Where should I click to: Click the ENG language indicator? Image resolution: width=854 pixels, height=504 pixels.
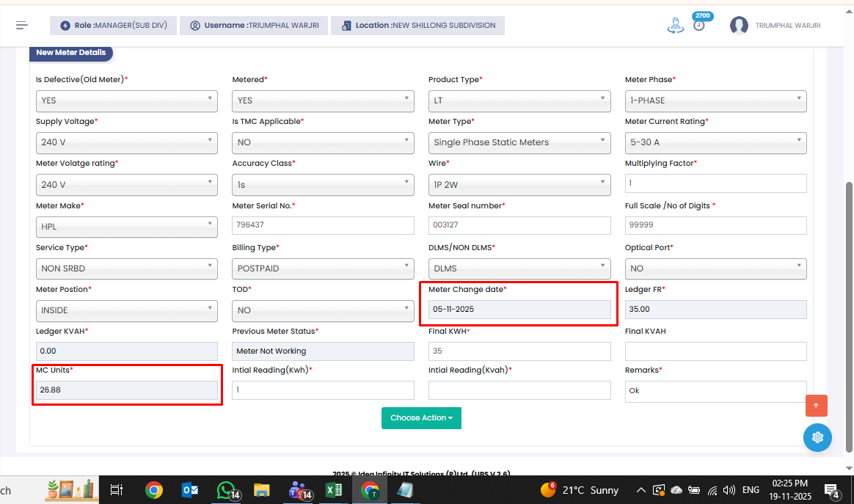pyautogui.click(x=751, y=490)
